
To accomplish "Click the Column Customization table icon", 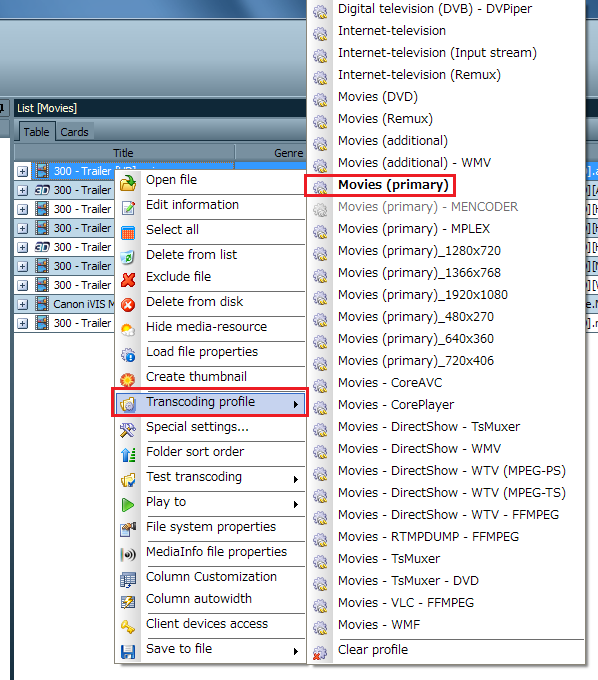I will pyautogui.click(x=128, y=580).
